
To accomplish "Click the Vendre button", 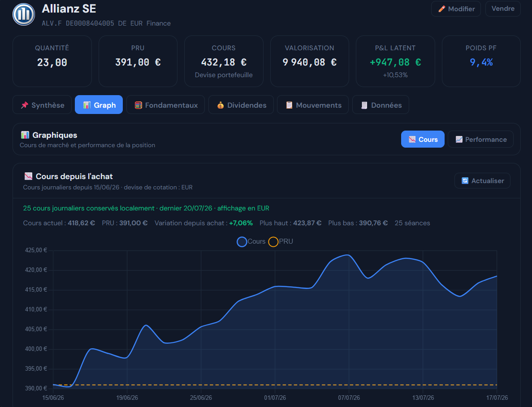I will pyautogui.click(x=503, y=9).
